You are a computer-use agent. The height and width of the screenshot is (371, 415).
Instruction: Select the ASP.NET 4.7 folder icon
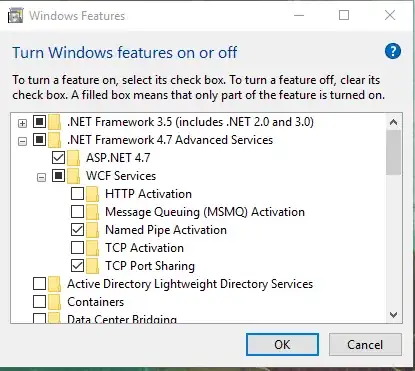click(73, 158)
